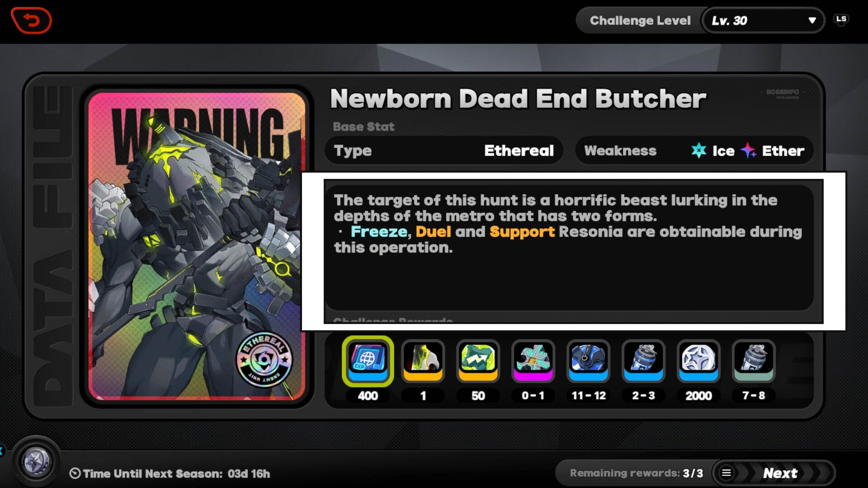Click the Butcher claw material reward icon
This screenshot has height=488, width=868.
[423, 361]
